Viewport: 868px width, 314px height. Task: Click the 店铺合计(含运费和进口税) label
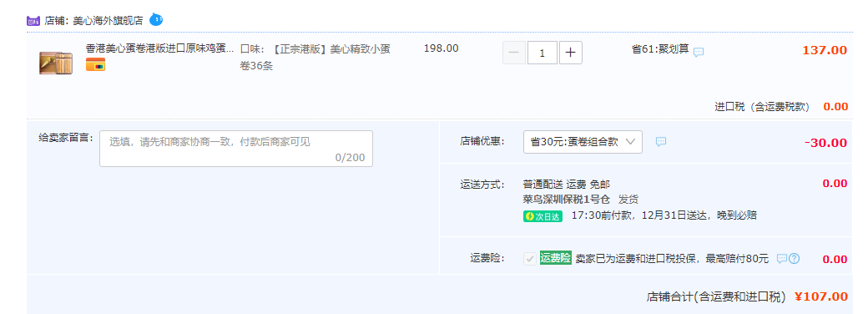click(x=716, y=296)
